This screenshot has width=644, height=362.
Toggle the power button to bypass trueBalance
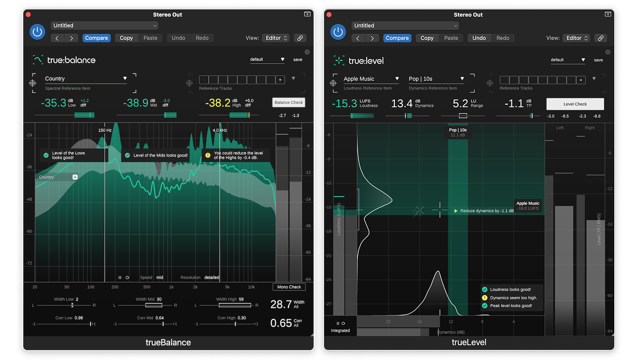pos(37,32)
